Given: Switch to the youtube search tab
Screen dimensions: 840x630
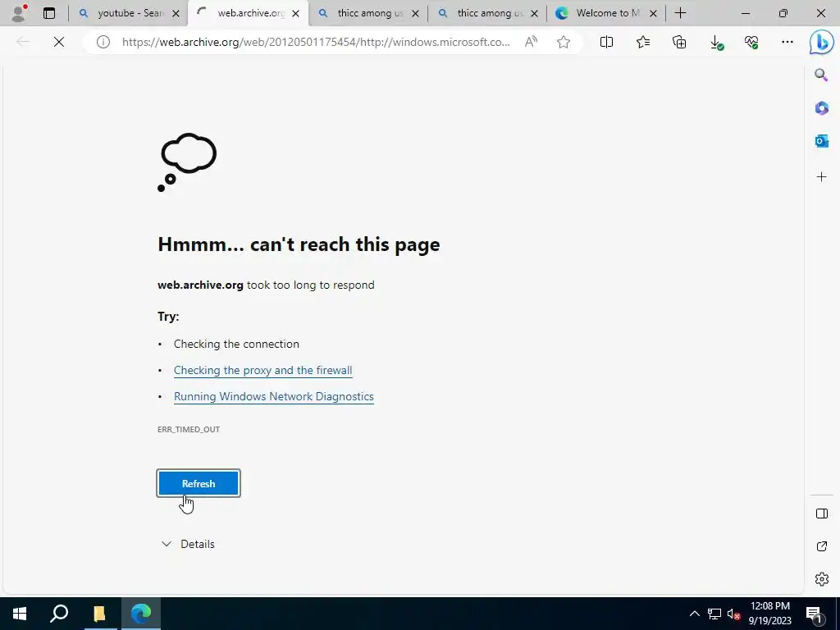Looking at the screenshot, I should click(128, 13).
